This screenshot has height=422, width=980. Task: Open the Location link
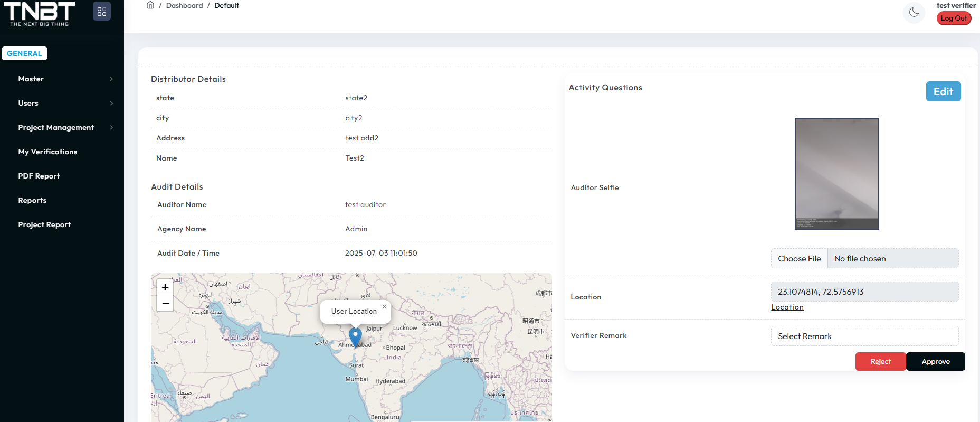pyautogui.click(x=787, y=307)
